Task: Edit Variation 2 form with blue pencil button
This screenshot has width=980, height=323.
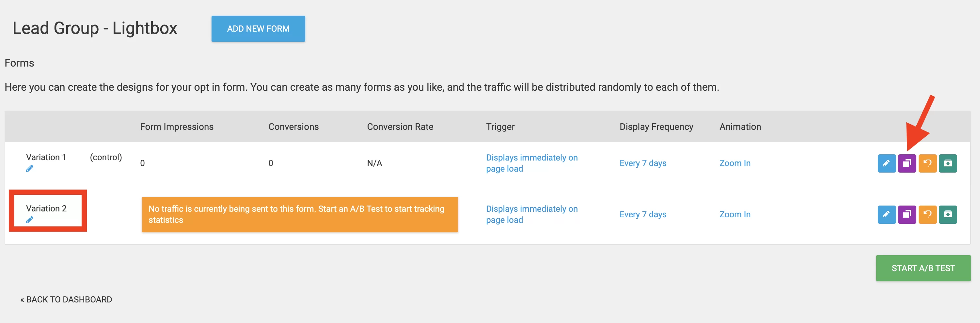Action: (886, 215)
